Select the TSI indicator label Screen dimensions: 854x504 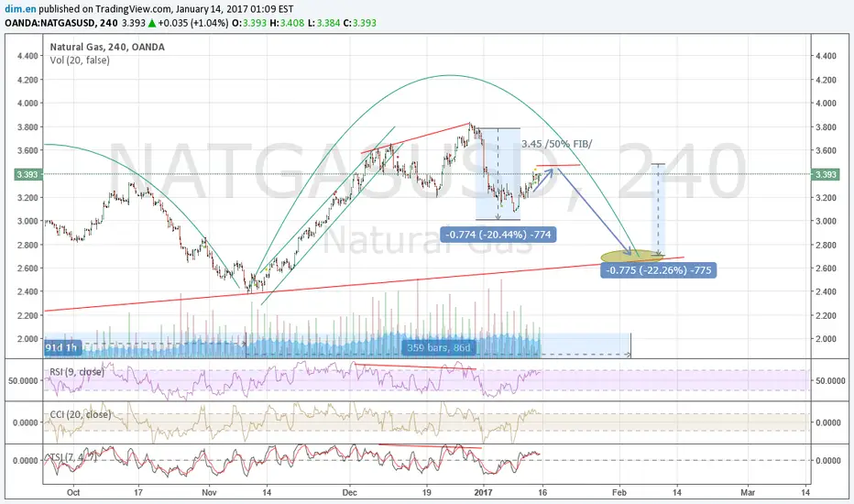coord(73,456)
